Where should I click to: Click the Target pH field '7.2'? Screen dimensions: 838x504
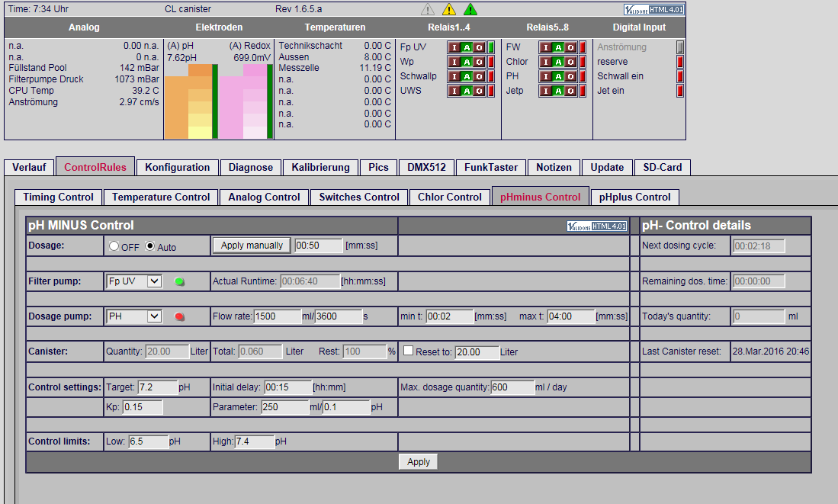pos(158,387)
